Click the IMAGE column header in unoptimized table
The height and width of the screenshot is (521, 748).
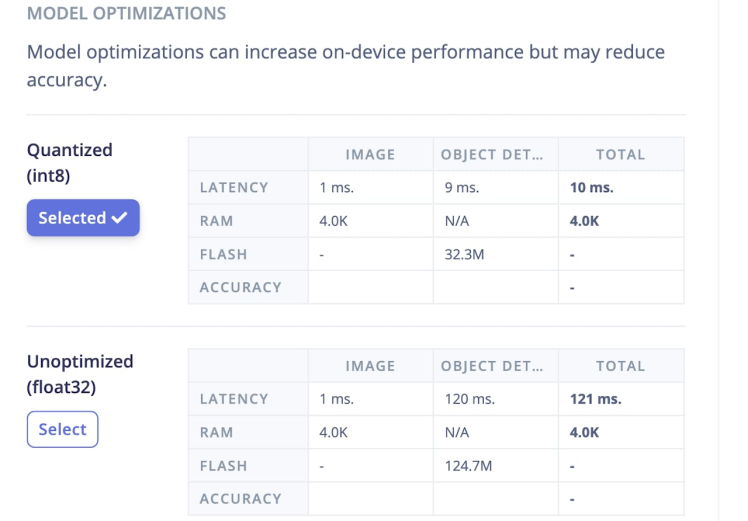370,367
